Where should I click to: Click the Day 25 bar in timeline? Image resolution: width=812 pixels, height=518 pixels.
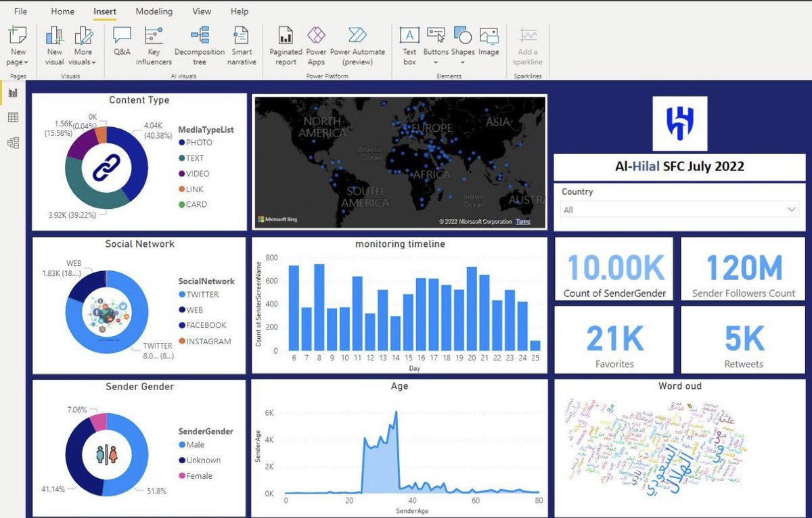[535, 346]
